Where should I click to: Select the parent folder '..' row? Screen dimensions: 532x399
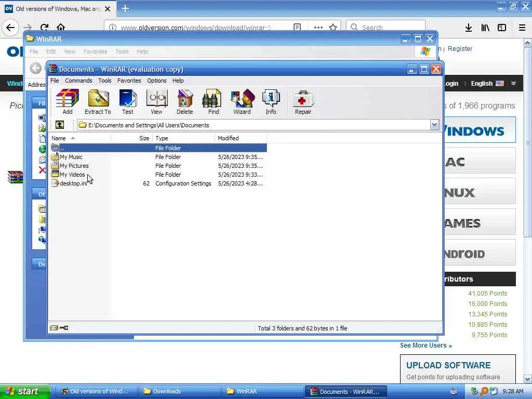(158, 148)
